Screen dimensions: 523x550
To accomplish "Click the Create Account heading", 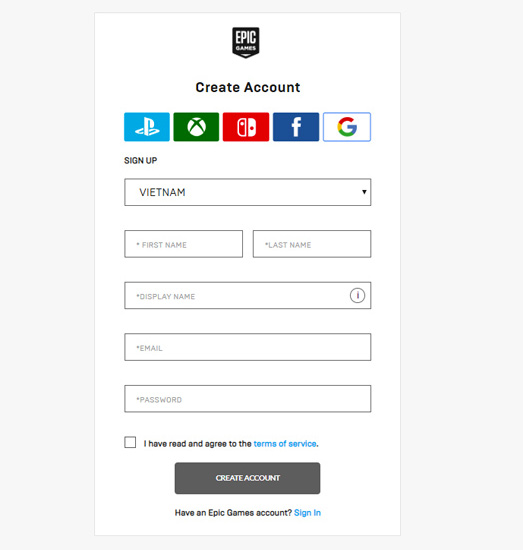I will 248,87.
